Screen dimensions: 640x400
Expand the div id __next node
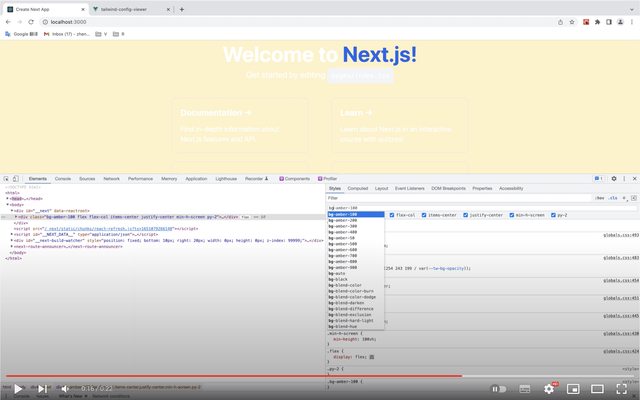pos(12,211)
